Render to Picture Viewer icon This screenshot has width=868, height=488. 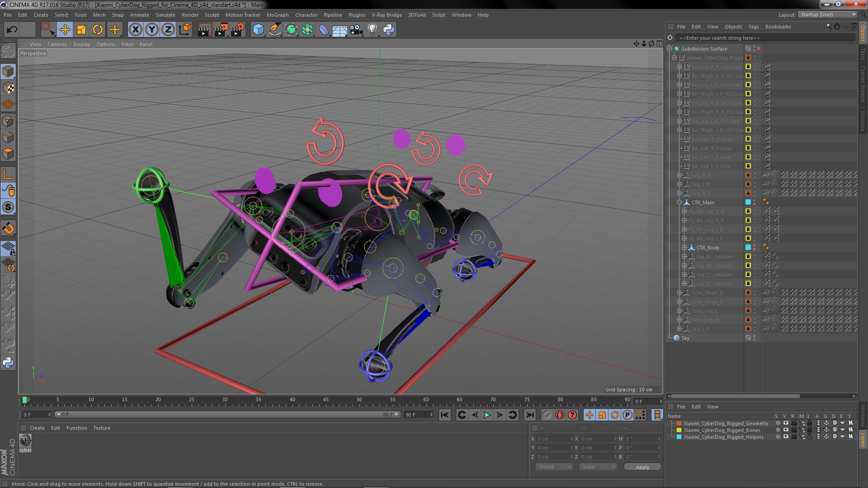pyautogui.click(x=221, y=30)
